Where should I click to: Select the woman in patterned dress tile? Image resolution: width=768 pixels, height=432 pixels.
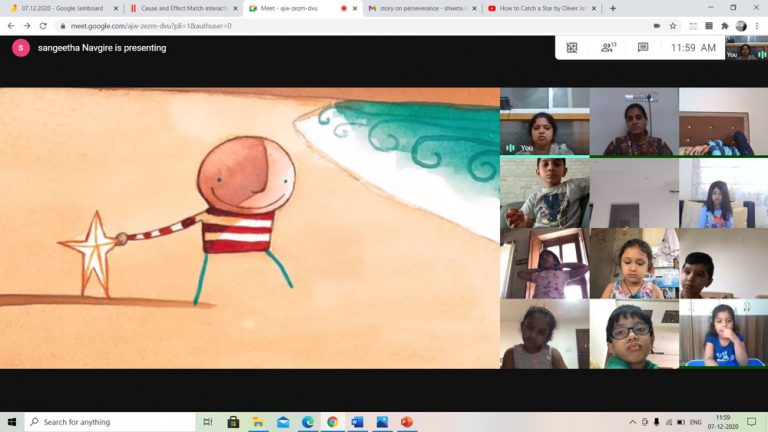tap(634, 121)
